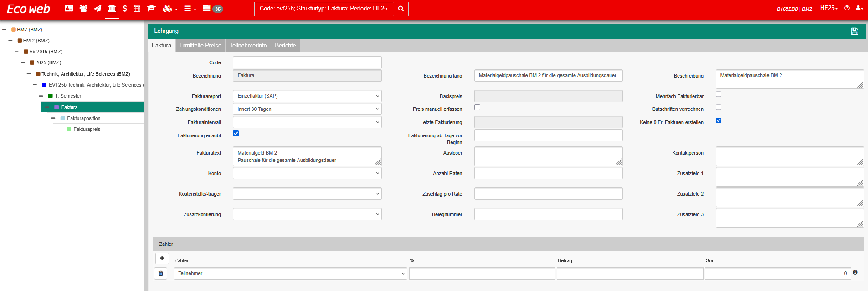Click the save icon in Lehrgang header

(854, 31)
